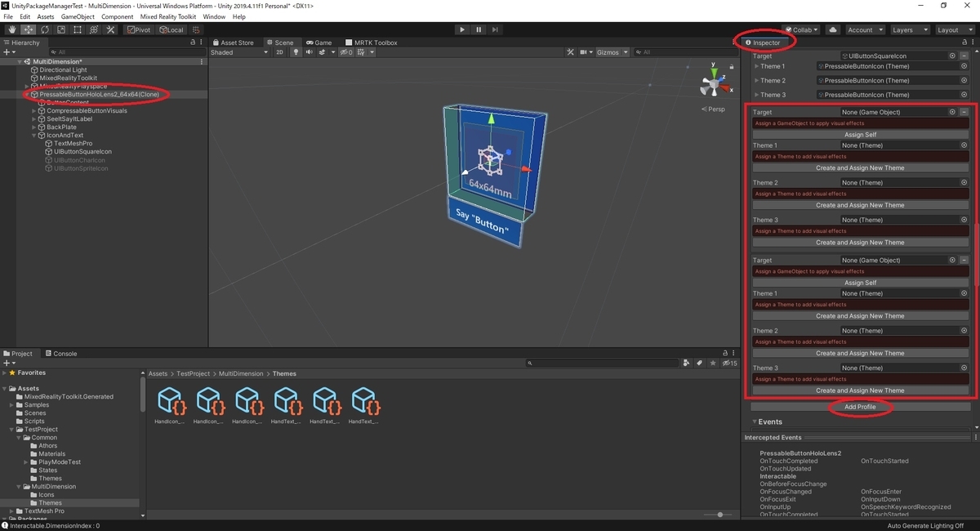Select the Transform tool
Image resolution: width=980 pixels, height=531 pixels.
point(94,30)
